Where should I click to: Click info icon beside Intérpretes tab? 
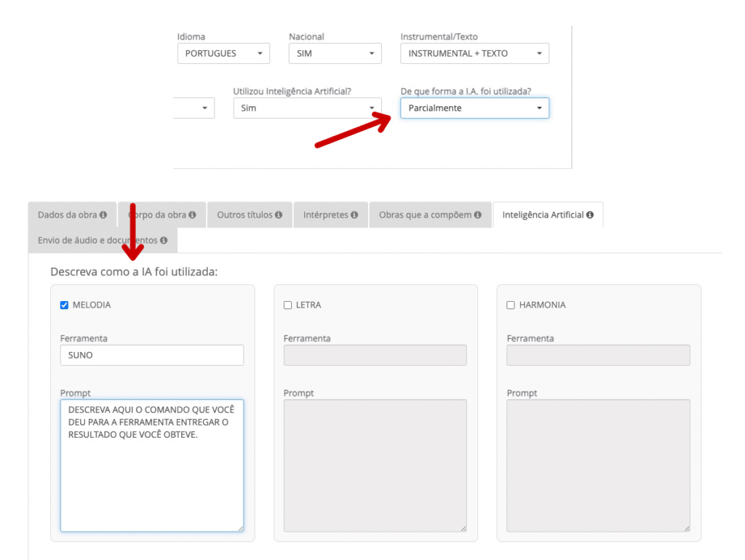tap(354, 215)
